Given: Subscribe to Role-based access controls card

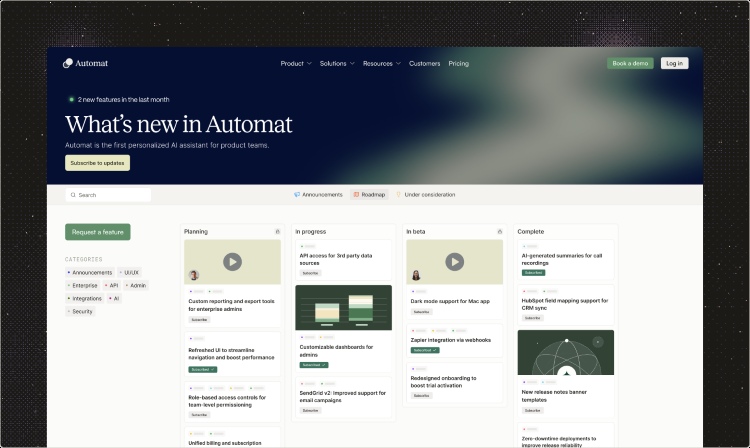Looking at the screenshot, I should [199, 415].
